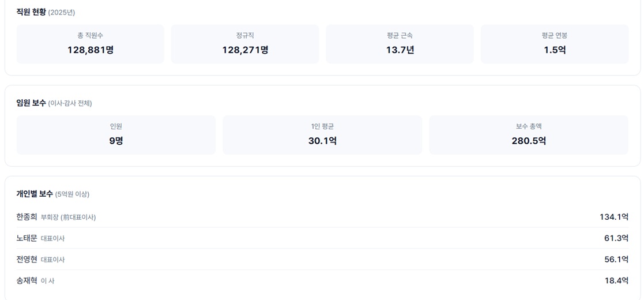
Task: Select the 한종희 부회장 row
Action: click(322, 217)
